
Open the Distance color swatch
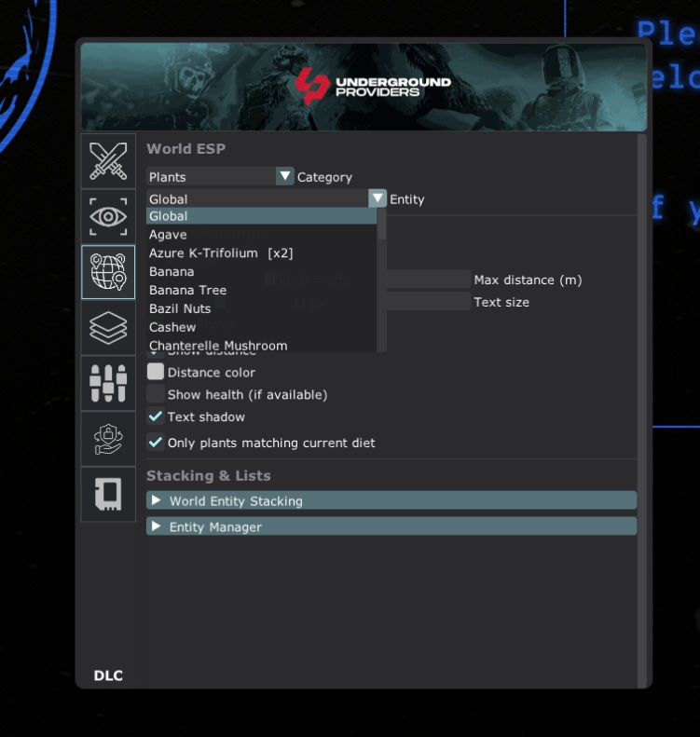point(155,372)
